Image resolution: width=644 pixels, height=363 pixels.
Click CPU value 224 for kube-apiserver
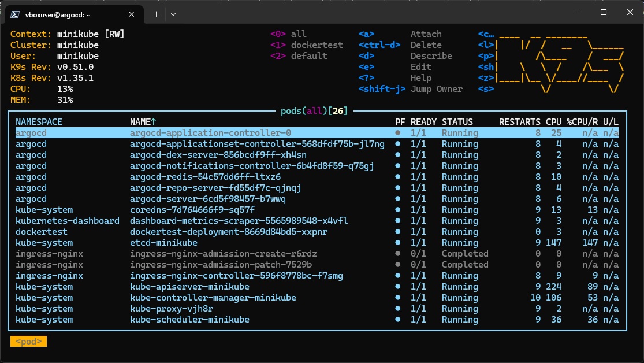point(553,287)
